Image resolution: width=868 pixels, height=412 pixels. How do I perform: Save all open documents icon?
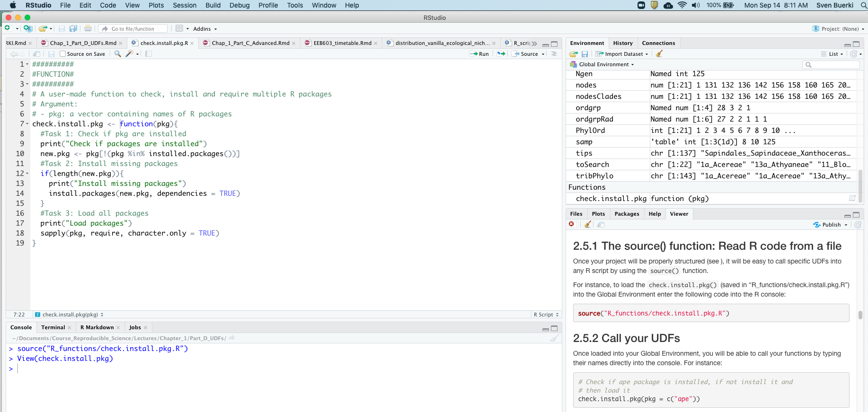(73, 28)
